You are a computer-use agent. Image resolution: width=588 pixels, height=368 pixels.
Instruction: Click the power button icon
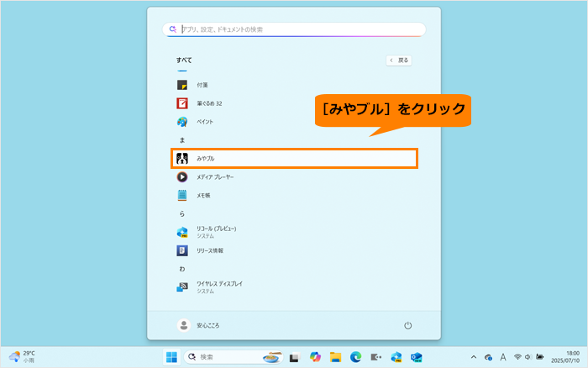pos(407,325)
